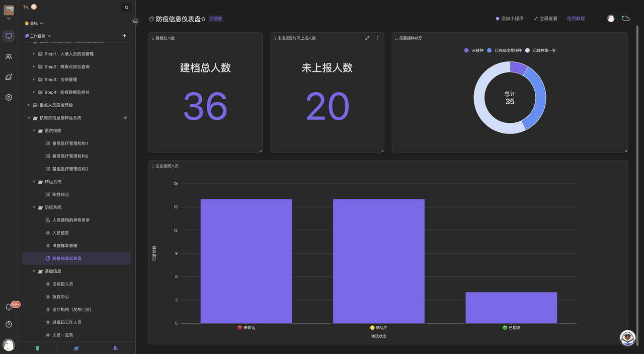Open the notifications bell with 99+ badge
Image resolution: width=644 pixels, height=354 pixels.
click(x=9, y=307)
